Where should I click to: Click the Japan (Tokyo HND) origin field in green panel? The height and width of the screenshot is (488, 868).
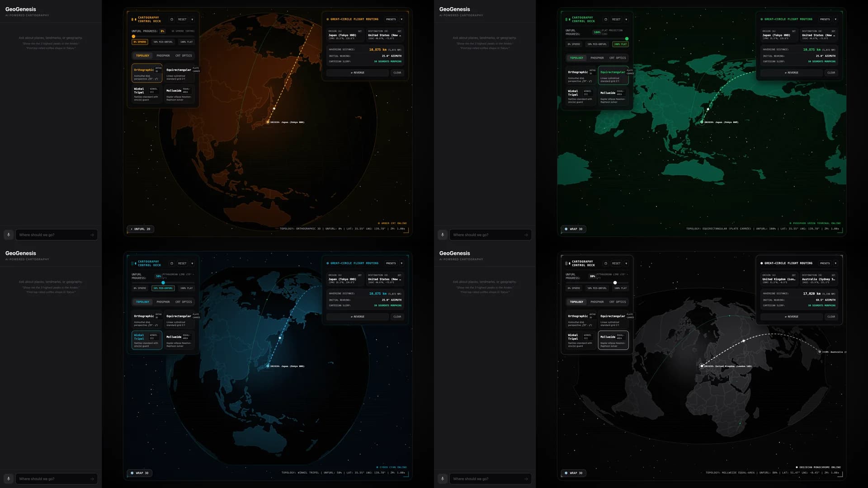tap(779, 34)
